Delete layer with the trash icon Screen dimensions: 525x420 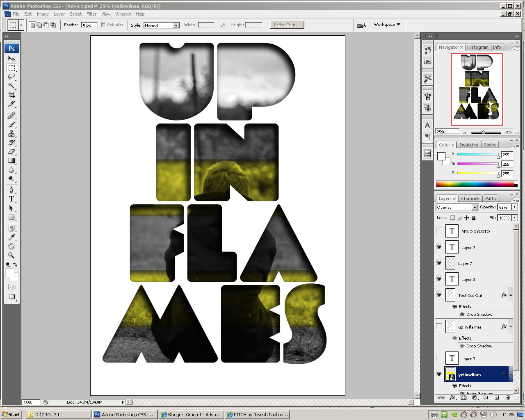pos(508,397)
